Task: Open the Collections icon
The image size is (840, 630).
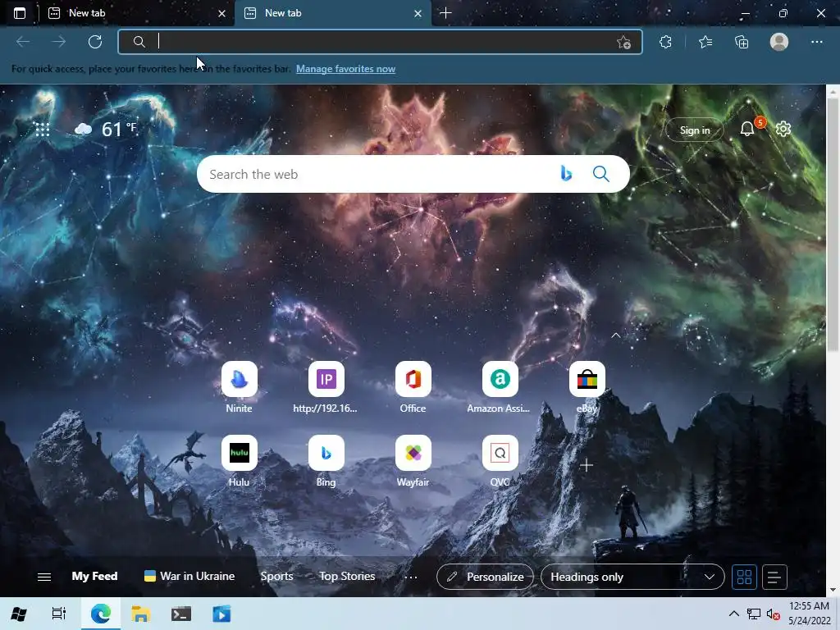Action: pyautogui.click(x=742, y=42)
